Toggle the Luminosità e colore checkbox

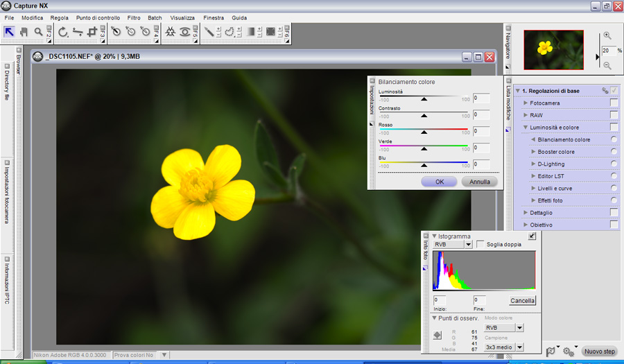click(x=614, y=128)
